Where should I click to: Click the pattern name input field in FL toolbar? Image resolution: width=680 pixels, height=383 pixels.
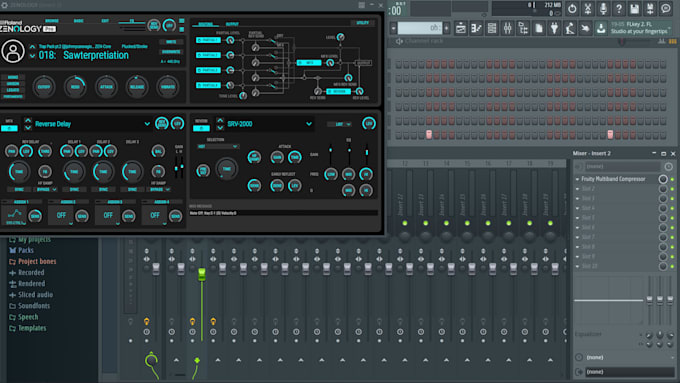(419, 28)
